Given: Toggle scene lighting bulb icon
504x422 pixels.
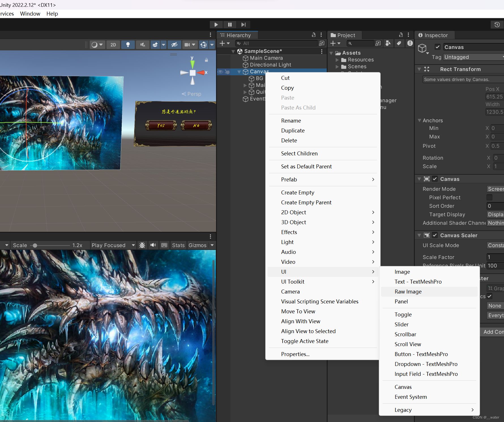Looking at the screenshot, I should tap(128, 45).
